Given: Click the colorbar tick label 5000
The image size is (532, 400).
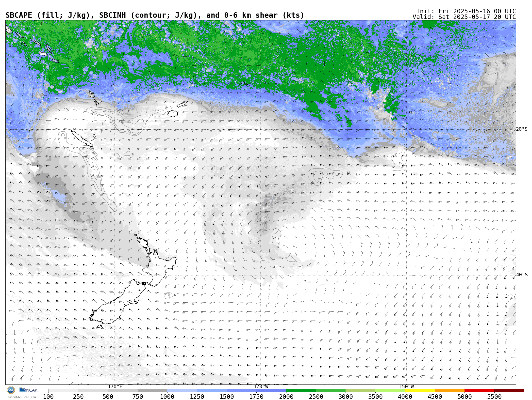Looking at the screenshot, I should 465,397.
